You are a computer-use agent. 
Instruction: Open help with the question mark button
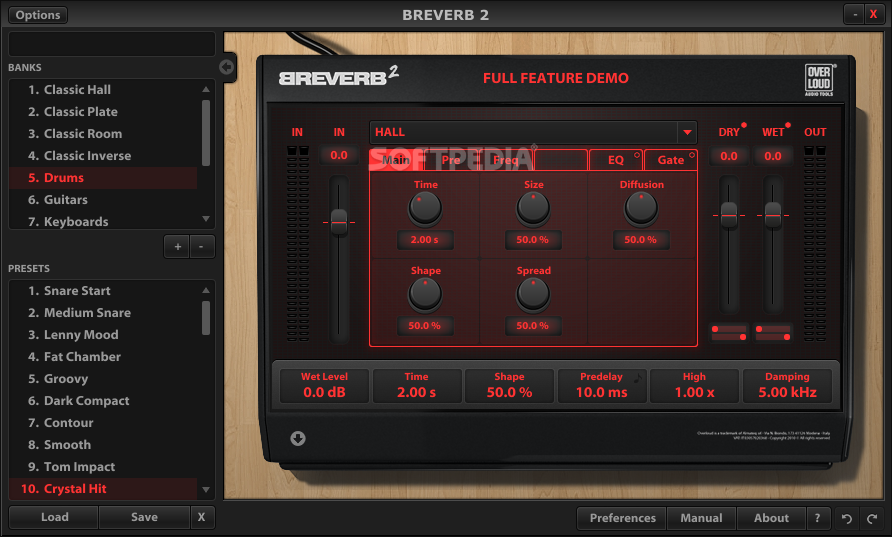coord(817,518)
